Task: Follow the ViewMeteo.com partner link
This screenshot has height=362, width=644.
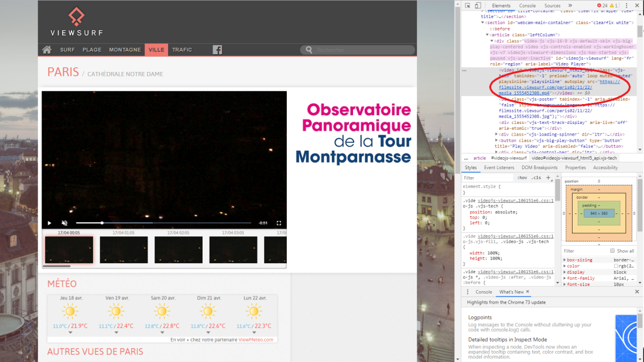Action: click(256, 339)
